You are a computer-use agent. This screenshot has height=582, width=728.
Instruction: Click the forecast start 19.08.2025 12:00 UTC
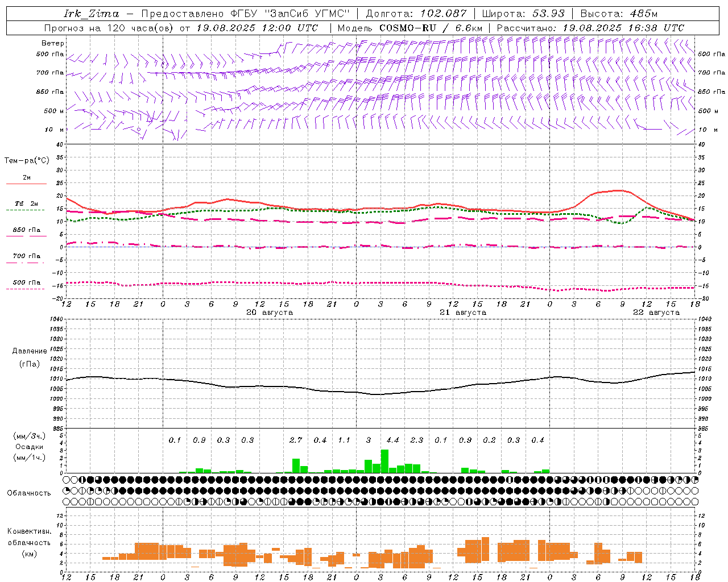tap(257, 28)
